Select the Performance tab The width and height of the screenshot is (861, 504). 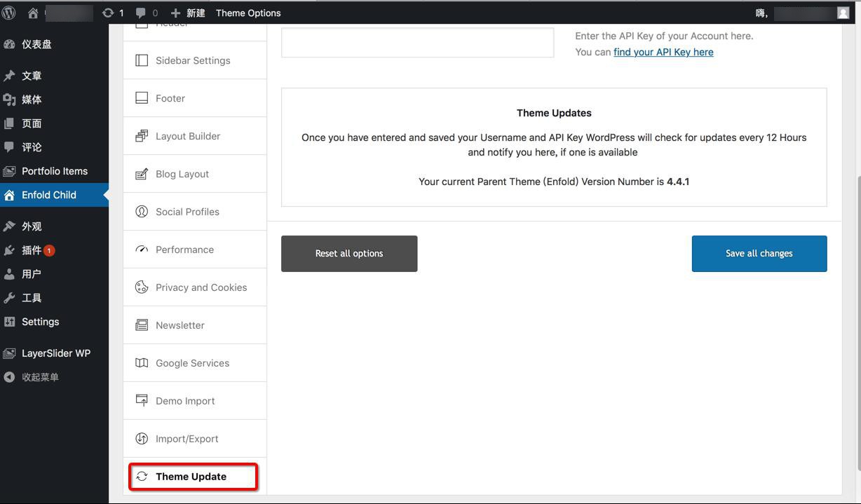[x=195, y=250]
